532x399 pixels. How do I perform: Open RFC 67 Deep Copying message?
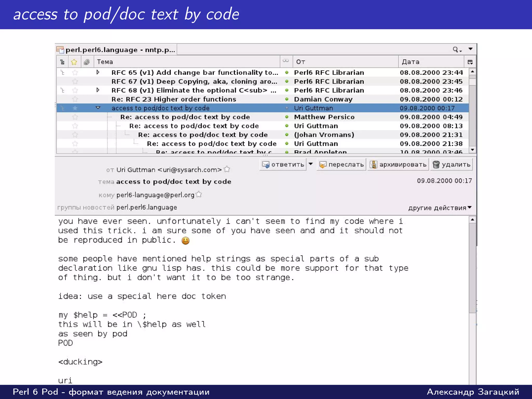pos(262,81)
